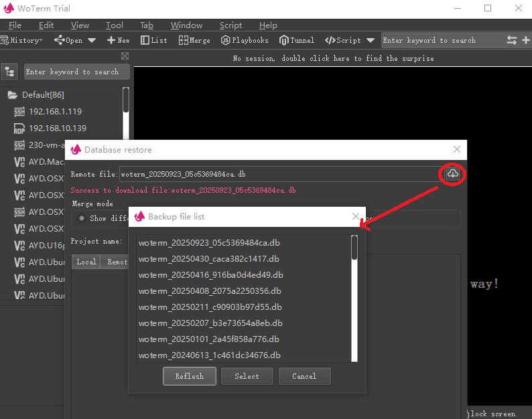
Task: Select the Show difference radio button
Action: tap(82, 218)
